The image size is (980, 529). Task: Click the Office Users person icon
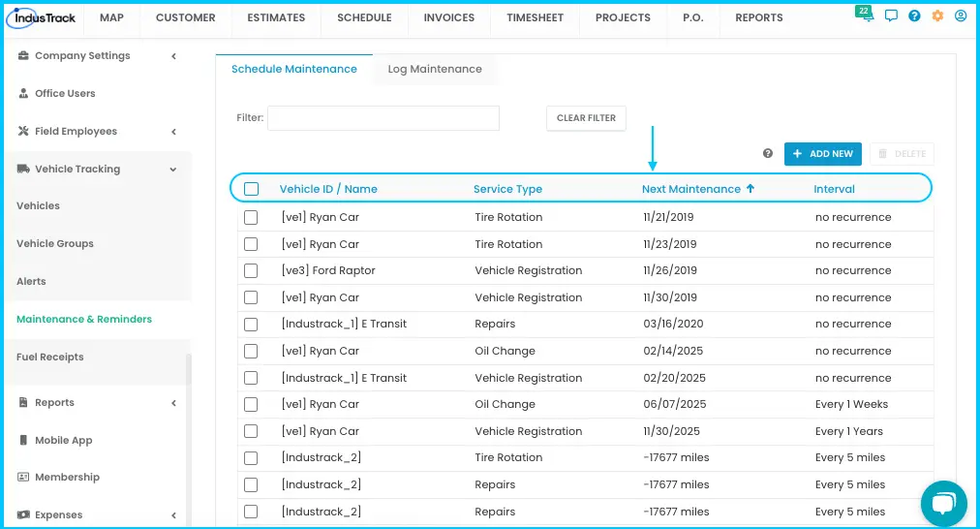coord(24,93)
